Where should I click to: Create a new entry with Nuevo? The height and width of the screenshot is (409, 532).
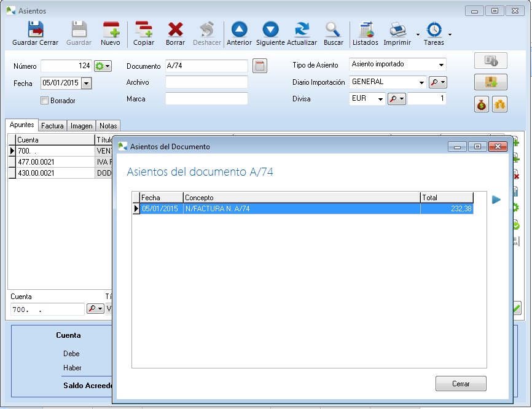pos(111,29)
